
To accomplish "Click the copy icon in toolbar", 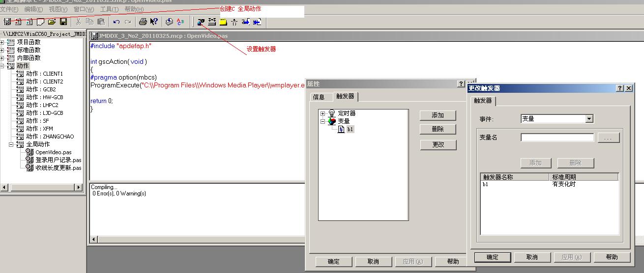I will tap(89, 22).
